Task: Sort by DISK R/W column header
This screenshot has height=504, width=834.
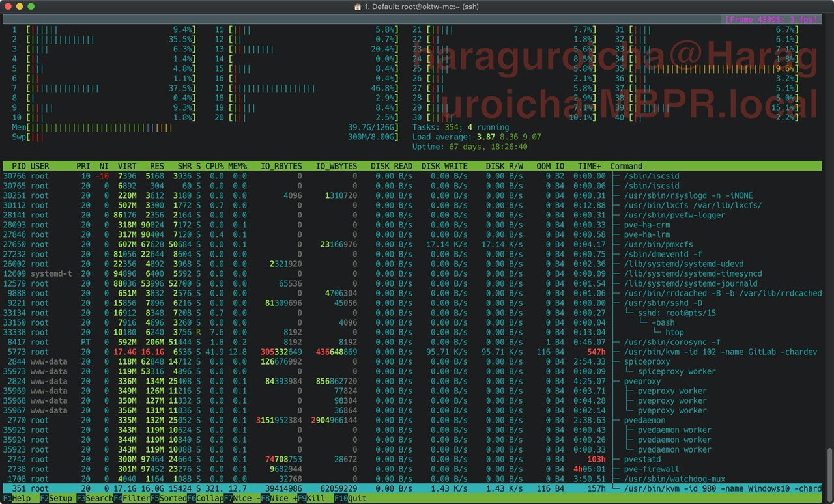Action: tap(504, 166)
